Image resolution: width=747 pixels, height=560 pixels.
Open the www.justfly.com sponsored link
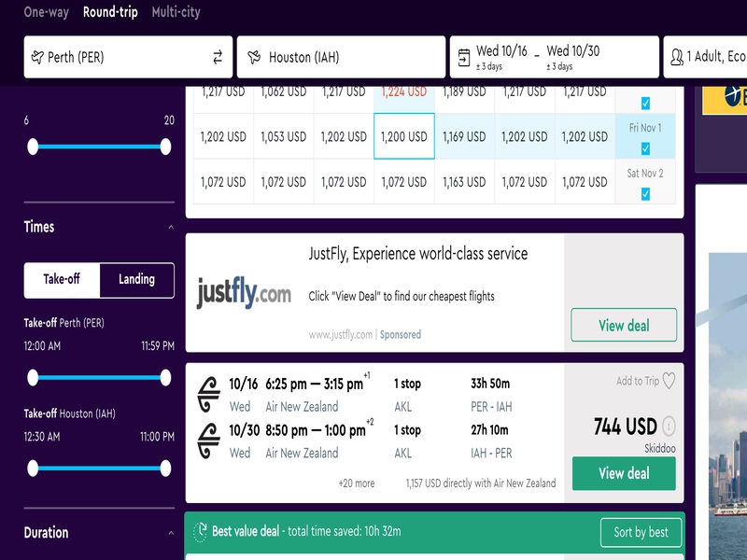340,334
